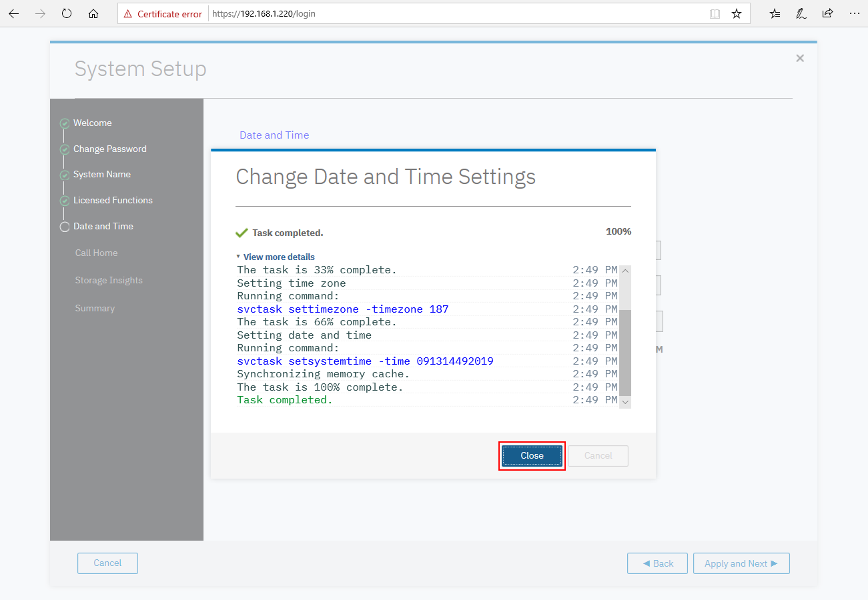This screenshot has height=600, width=868.
Task: Click the Licensed Functions step checkmark icon
Action: [x=65, y=201]
